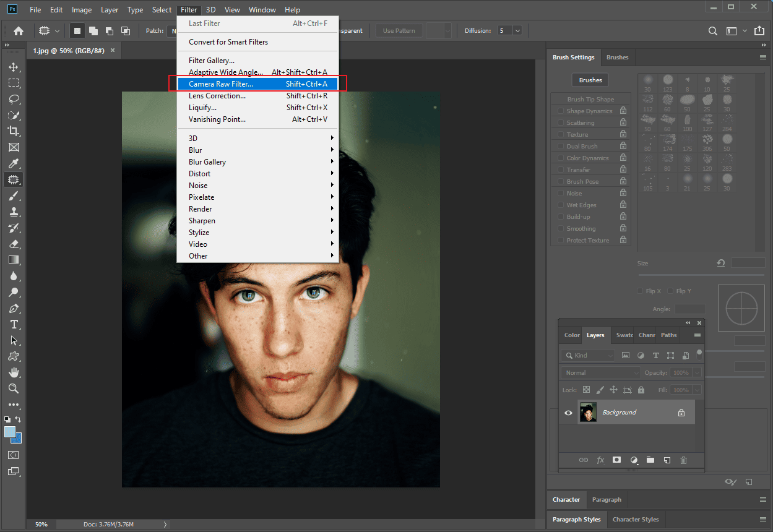This screenshot has height=532, width=773.
Task: Choose the Type tool
Action: tap(13, 324)
